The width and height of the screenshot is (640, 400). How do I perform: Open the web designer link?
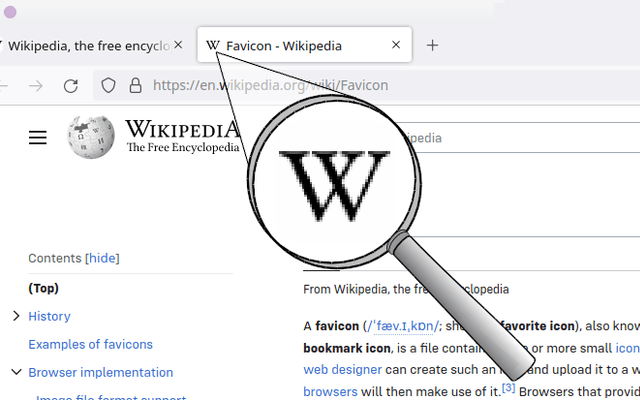(342, 370)
